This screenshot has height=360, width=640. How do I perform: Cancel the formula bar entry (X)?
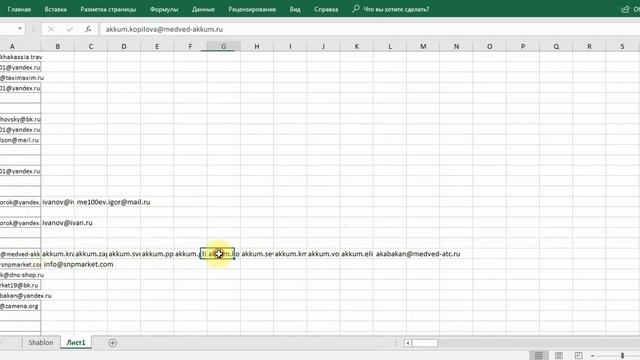click(51, 29)
